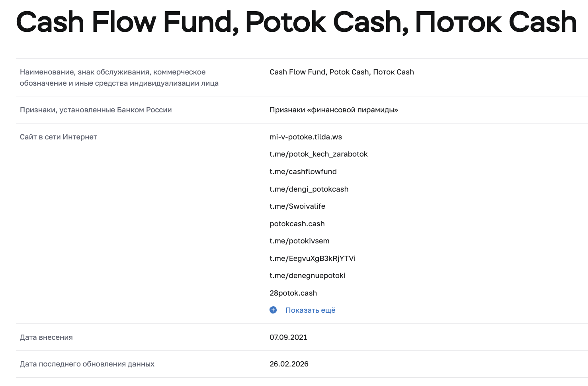This screenshot has height=386, width=588.
Task: Open the t.me/potok_kech_zarabotok Telegram link
Action: [318, 154]
